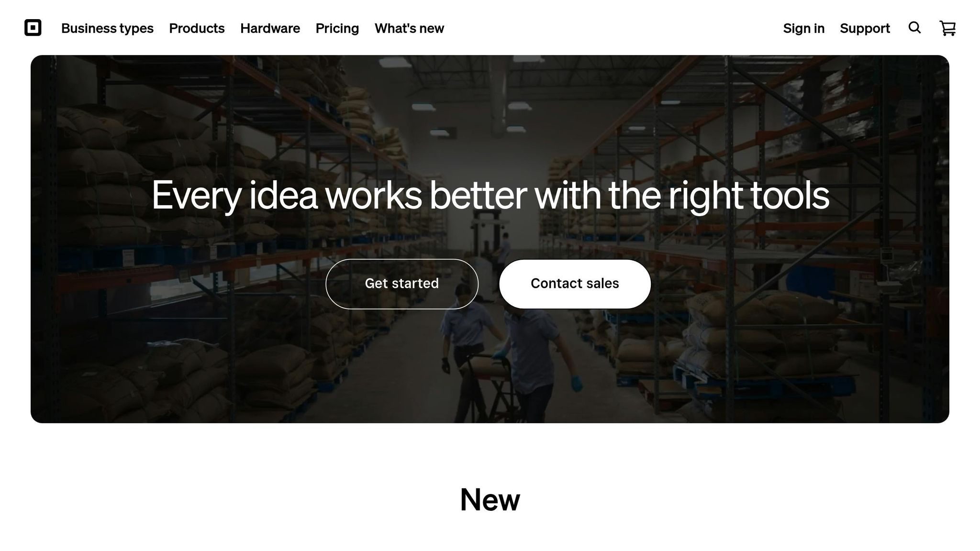Expand the Hardware navigation item
980x551 pixels.
270,28
